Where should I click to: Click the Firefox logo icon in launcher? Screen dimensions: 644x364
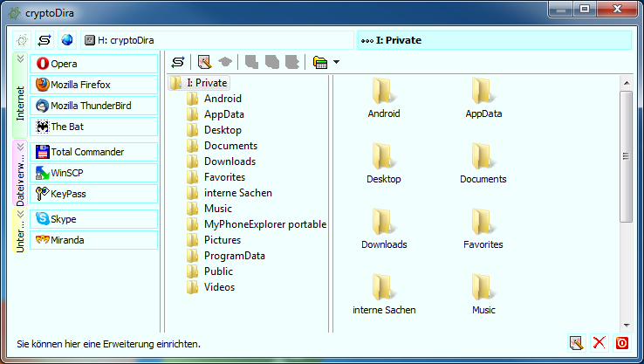tap(42, 85)
